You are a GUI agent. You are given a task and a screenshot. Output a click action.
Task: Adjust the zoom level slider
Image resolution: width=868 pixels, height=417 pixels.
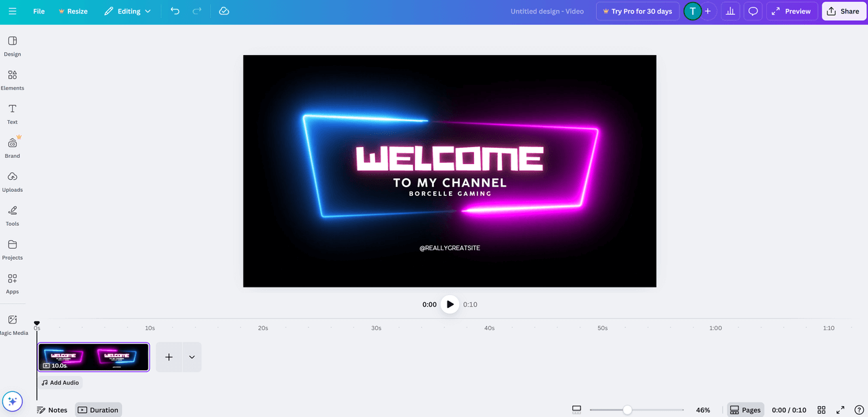tap(627, 410)
